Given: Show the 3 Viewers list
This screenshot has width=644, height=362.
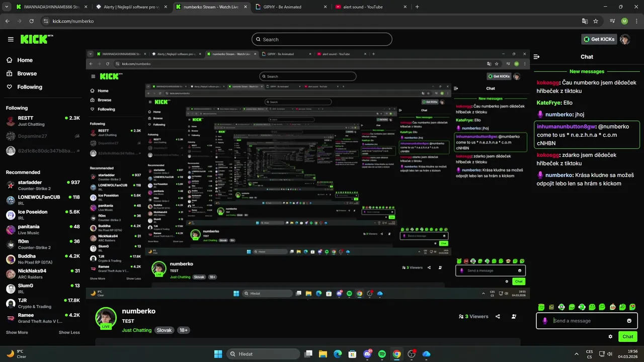Looking at the screenshot, I should click(473, 317).
